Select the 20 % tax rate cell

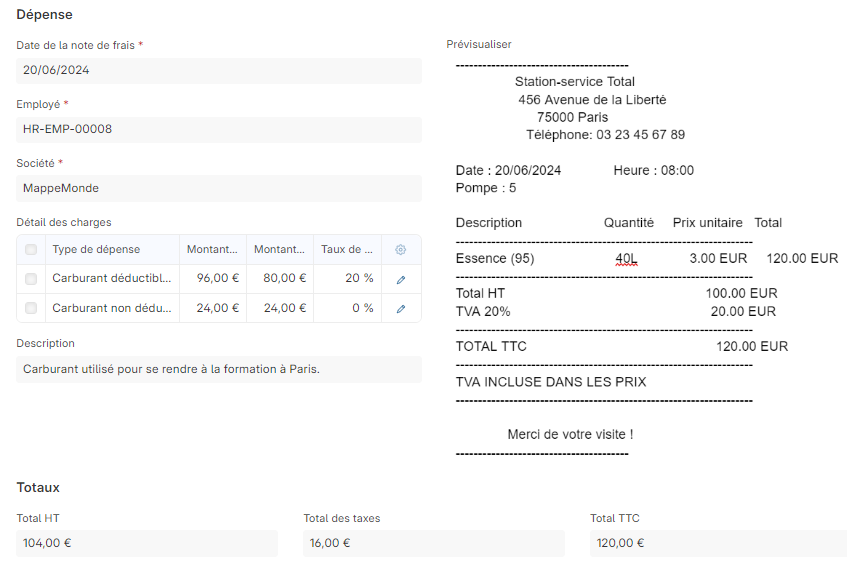(x=347, y=279)
